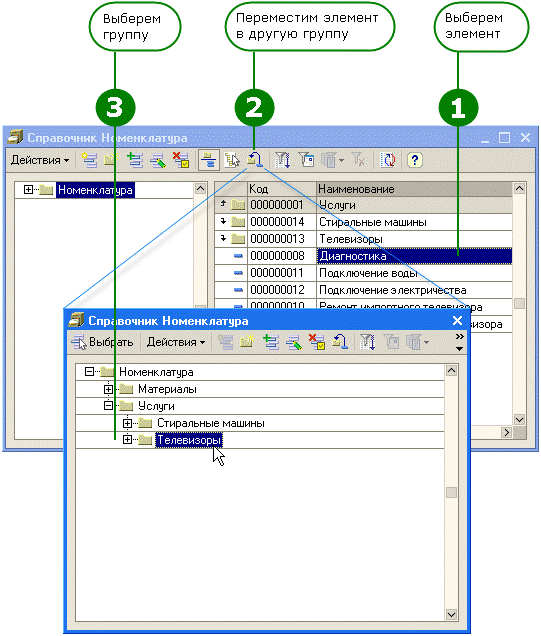Open Действия menu in back window
The height and width of the screenshot is (636, 541).
[40, 160]
